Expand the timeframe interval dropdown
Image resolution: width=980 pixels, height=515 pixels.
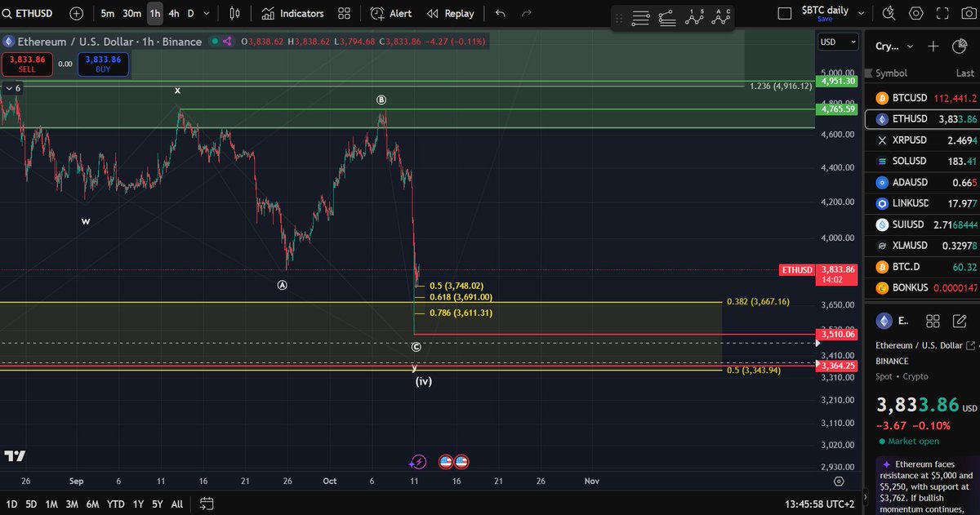207,13
